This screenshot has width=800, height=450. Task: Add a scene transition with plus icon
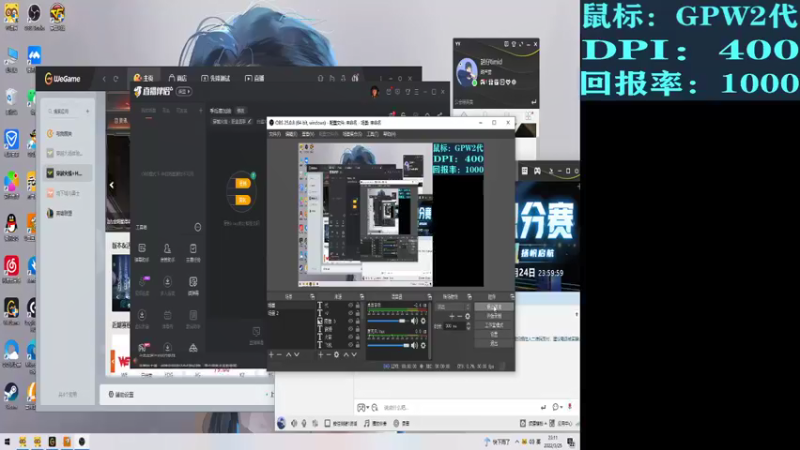(452, 316)
